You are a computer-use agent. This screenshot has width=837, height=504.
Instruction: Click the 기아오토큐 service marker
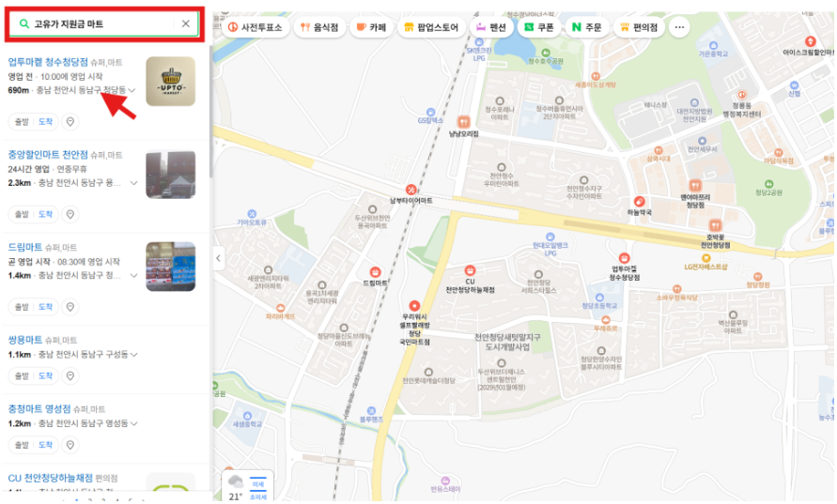tap(252, 214)
